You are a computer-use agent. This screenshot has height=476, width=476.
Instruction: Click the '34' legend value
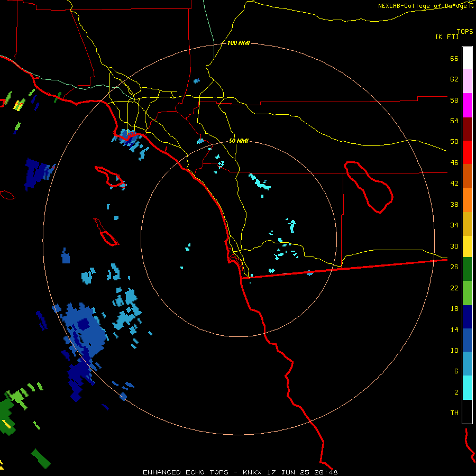pyautogui.click(x=454, y=225)
